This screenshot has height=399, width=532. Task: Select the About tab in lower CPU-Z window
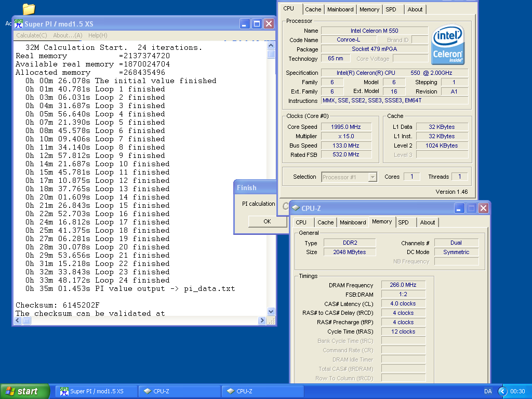428,222
